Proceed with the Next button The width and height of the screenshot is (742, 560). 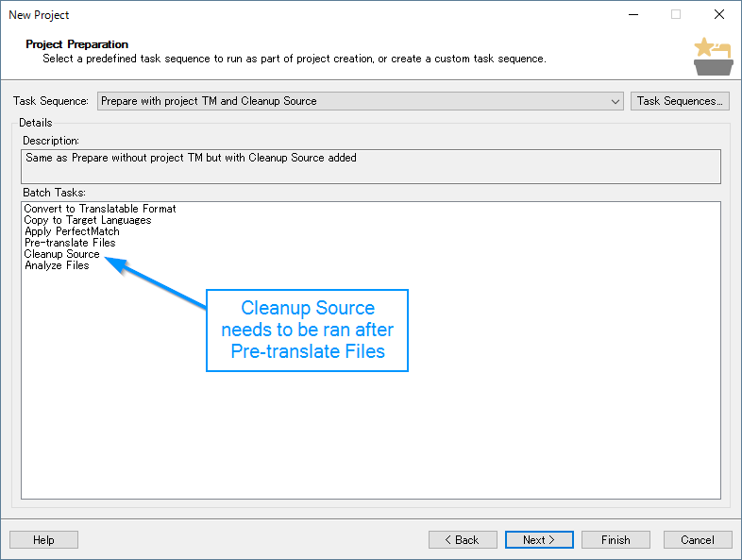click(539, 539)
